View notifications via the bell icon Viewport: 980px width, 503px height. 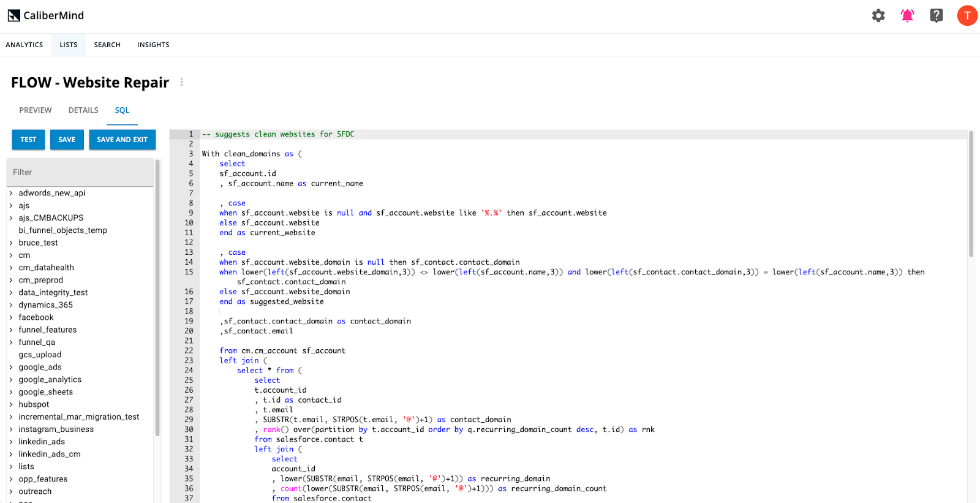[907, 16]
